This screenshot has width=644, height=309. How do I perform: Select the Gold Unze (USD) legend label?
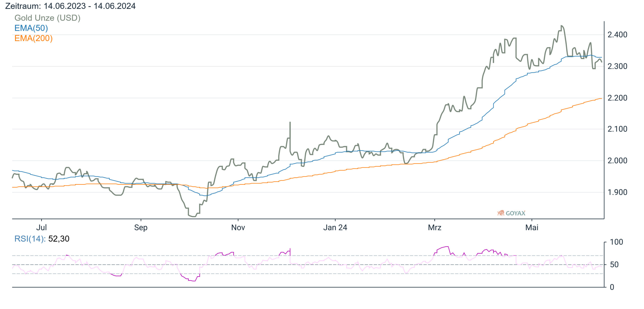point(47,18)
